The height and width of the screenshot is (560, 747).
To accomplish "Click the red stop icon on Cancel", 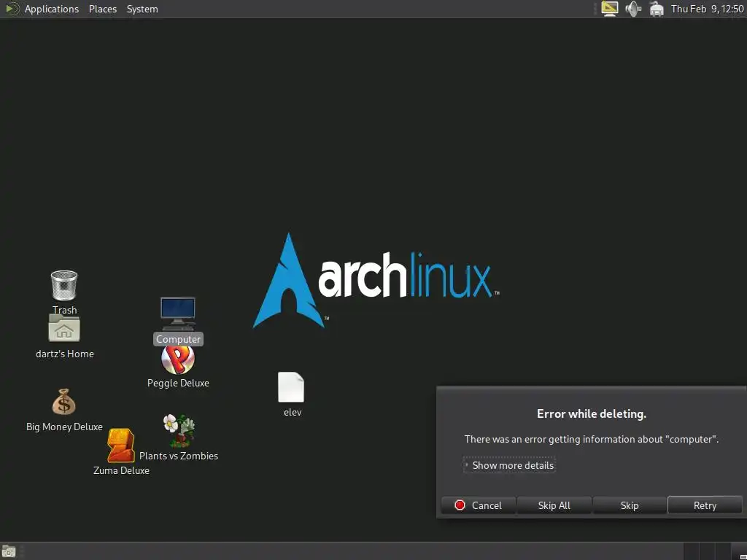I will [460, 505].
